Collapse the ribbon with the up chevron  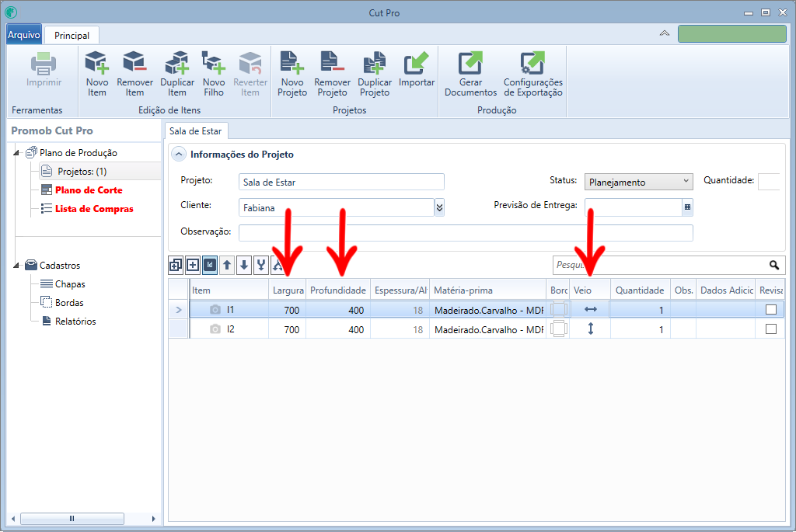664,33
